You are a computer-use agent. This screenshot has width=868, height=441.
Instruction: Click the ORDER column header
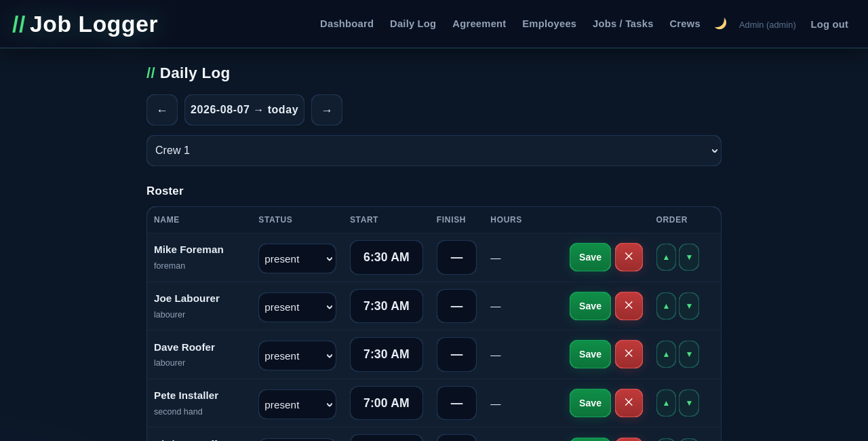(x=672, y=220)
